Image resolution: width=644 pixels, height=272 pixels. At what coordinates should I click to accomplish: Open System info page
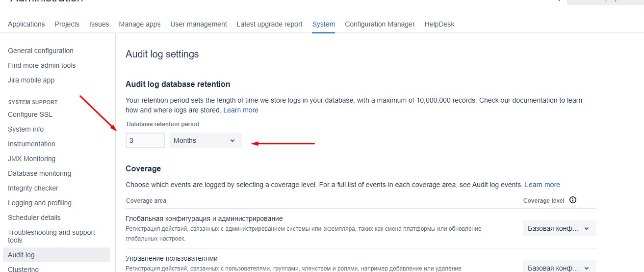click(x=26, y=129)
